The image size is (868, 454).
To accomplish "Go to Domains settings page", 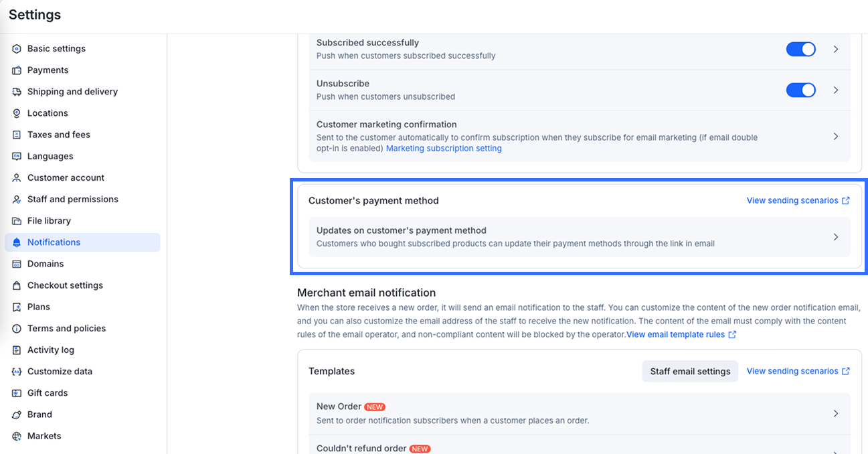I will tap(46, 264).
